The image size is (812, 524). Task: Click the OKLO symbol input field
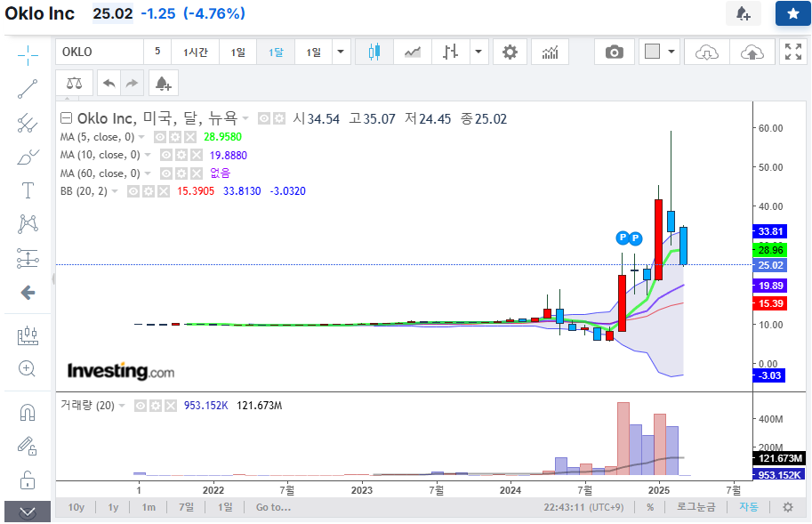coord(100,52)
